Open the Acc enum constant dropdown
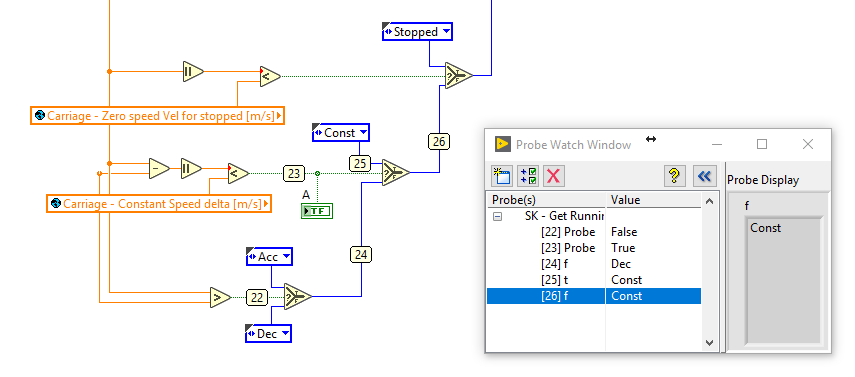The height and width of the screenshot is (377, 855). click(286, 256)
